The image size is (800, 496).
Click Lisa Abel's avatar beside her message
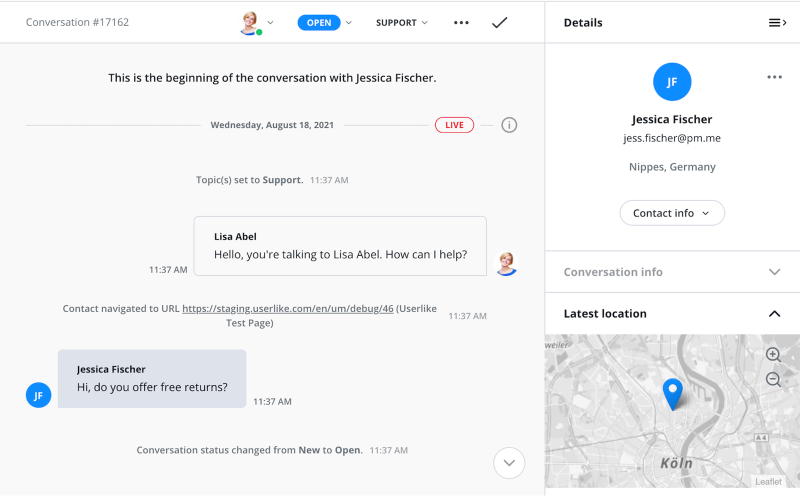coord(507,264)
